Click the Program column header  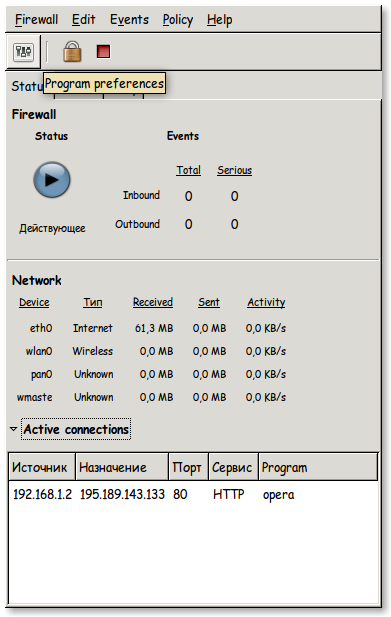318,467
